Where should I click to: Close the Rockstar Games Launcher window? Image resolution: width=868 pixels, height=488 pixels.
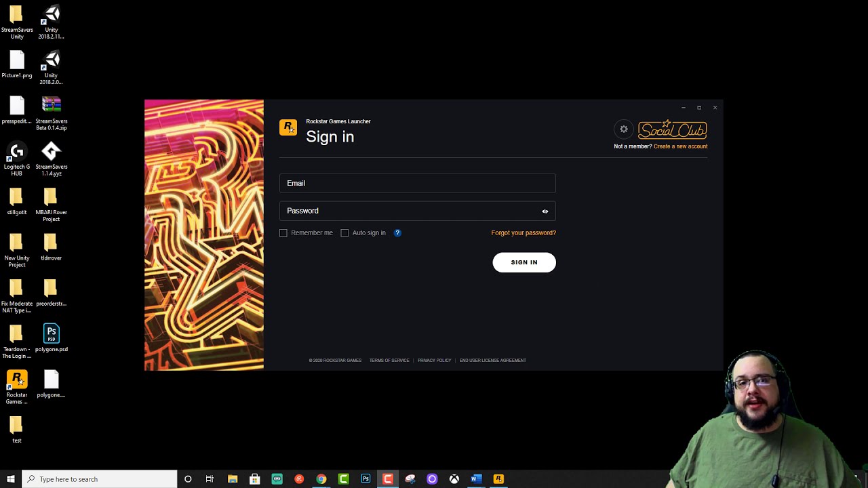715,108
